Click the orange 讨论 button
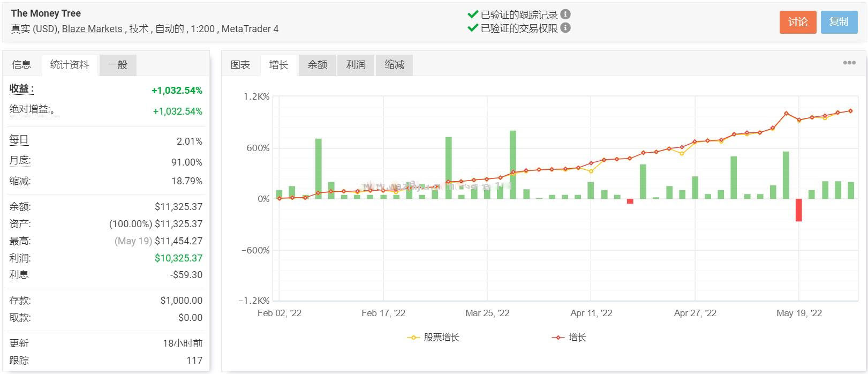868x374 pixels. click(x=797, y=22)
